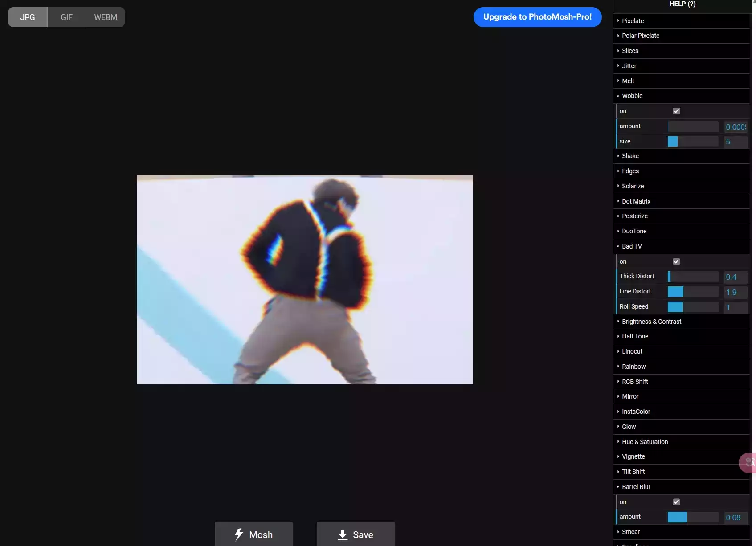Click the Barrel Blur amount value field
756x546 pixels.
click(x=735, y=517)
